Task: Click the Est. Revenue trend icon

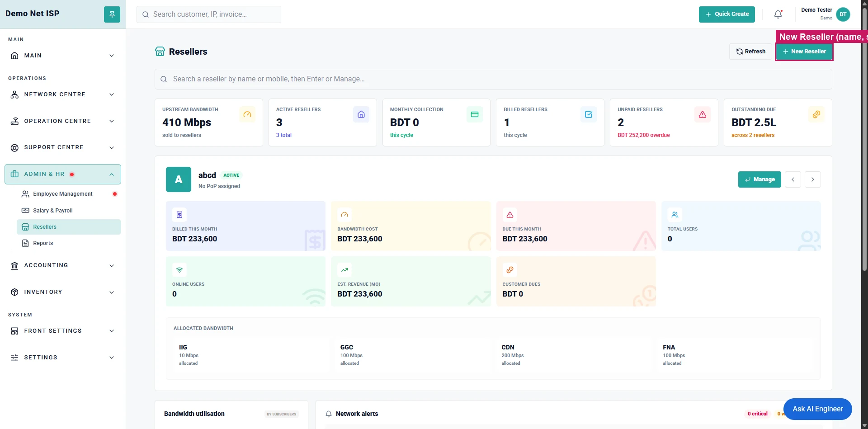Action: pos(344,270)
